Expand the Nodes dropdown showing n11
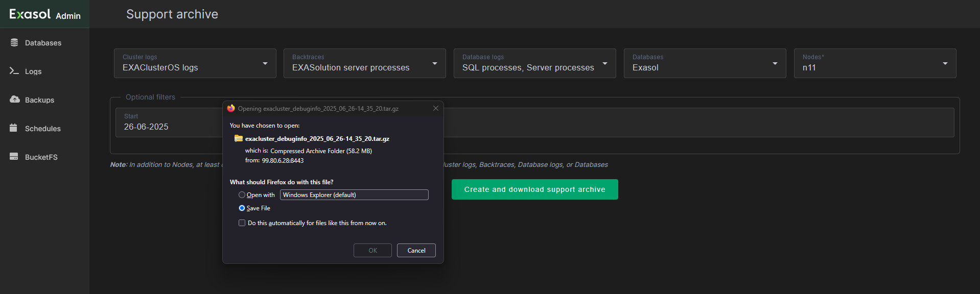Image resolution: width=980 pixels, height=294 pixels. pos(875,63)
